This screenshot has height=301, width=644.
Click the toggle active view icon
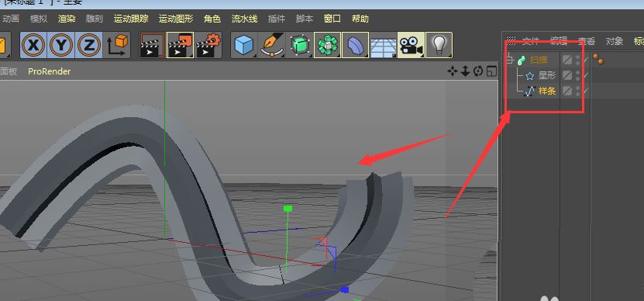pyautogui.click(x=491, y=71)
